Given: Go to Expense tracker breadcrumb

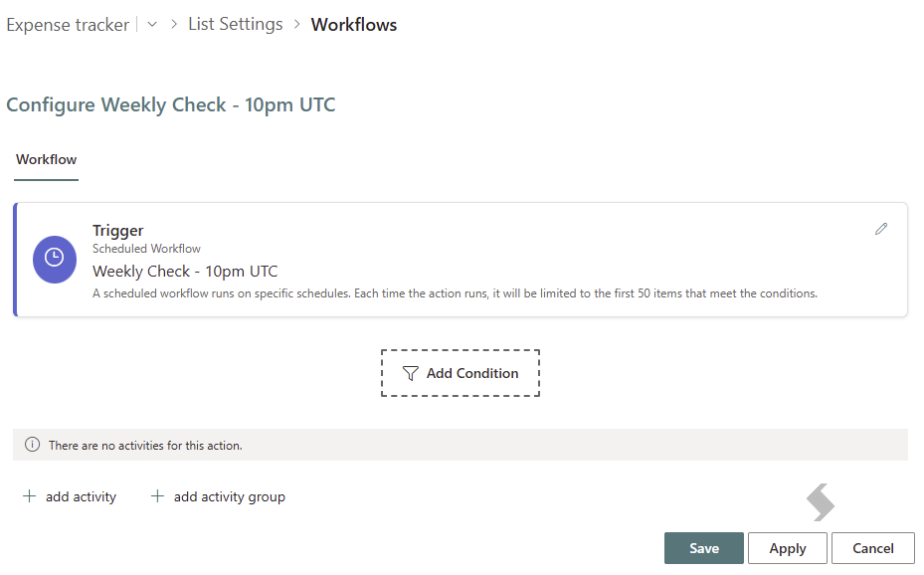Looking at the screenshot, I should [x=68, y=25].
